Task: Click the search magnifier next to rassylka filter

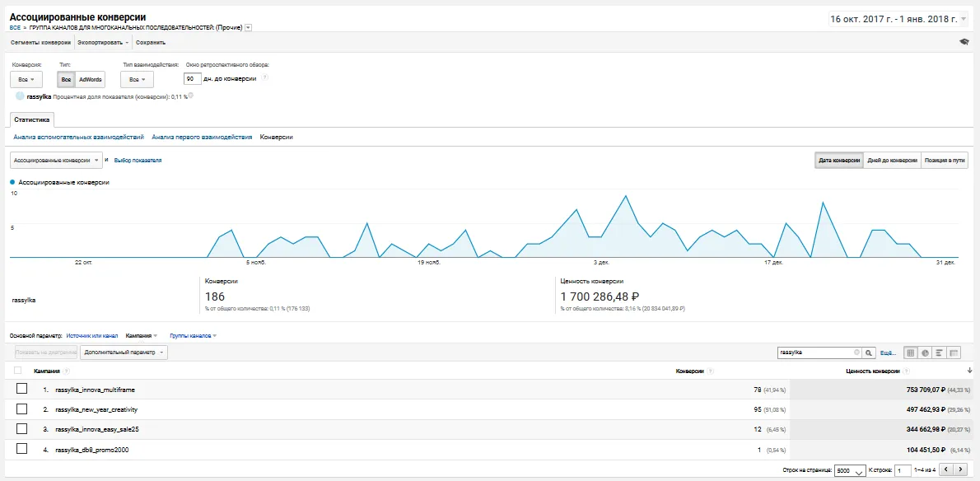Action: click(x=868, y=353)
